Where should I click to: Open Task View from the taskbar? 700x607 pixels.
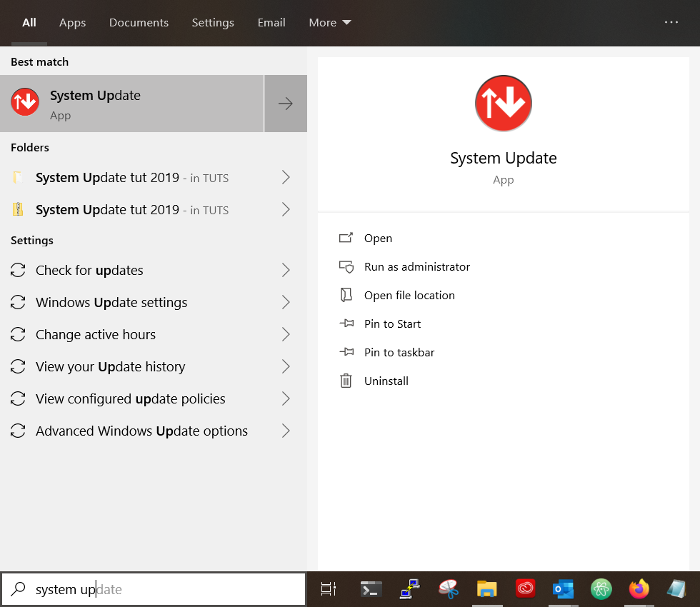point(329,589)
